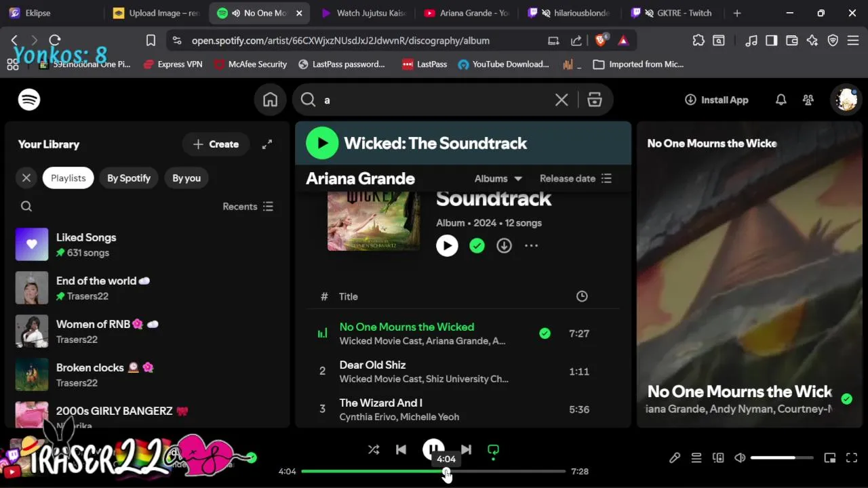868x488 pixels.
Task: Search within Your Library
Action: [26, 206]
